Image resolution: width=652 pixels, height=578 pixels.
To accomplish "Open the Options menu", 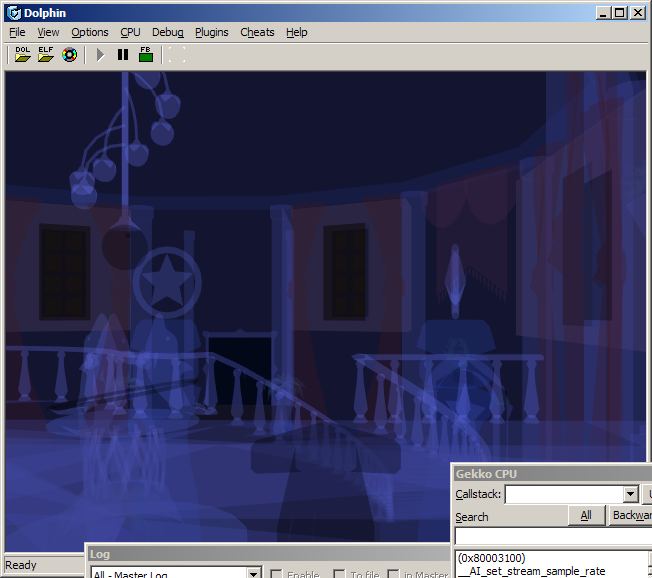I will point(90,32).
